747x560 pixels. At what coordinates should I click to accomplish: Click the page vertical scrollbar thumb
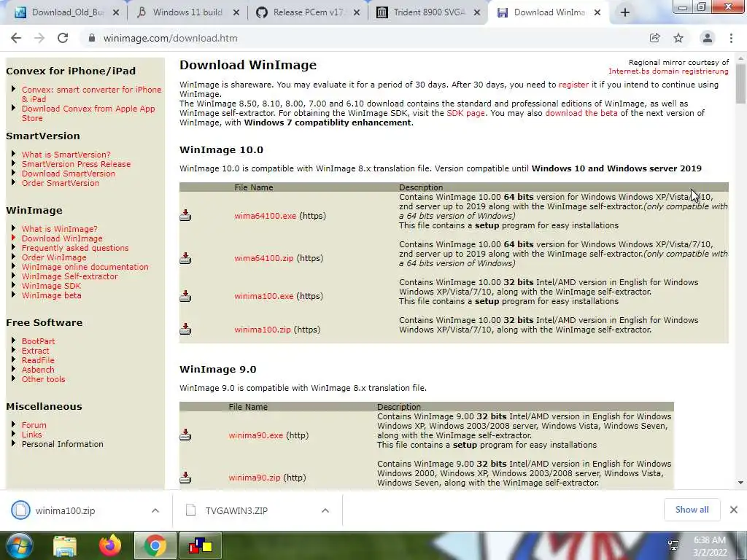(x=740, y=83)
